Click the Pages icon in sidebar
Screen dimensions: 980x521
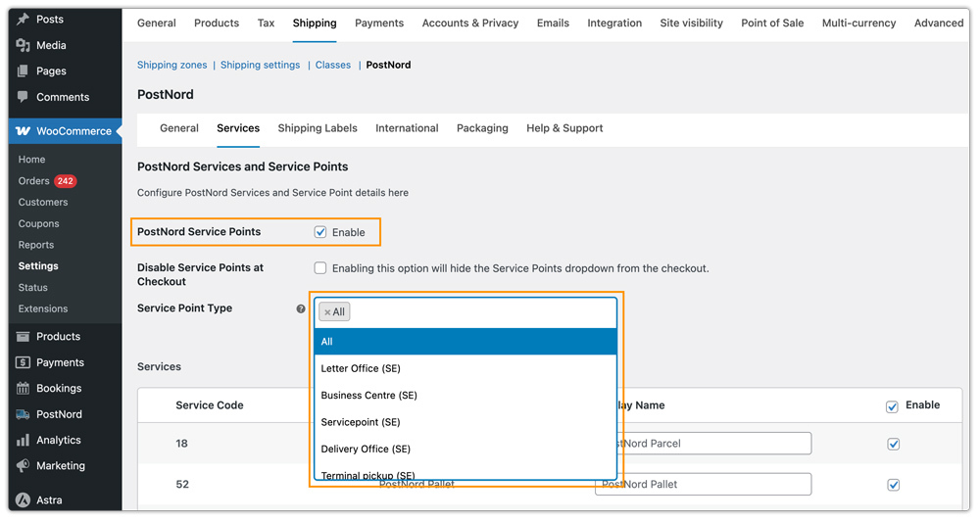pos(24,71)
